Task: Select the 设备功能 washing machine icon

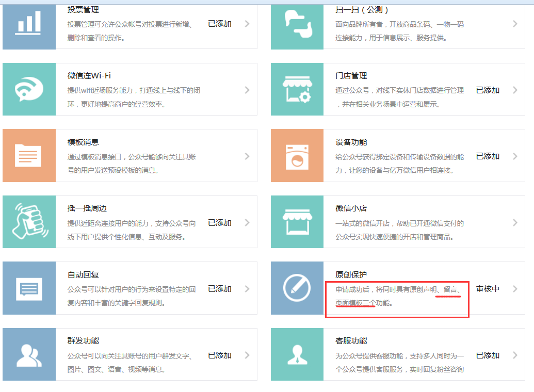Action: coord(297,156)
